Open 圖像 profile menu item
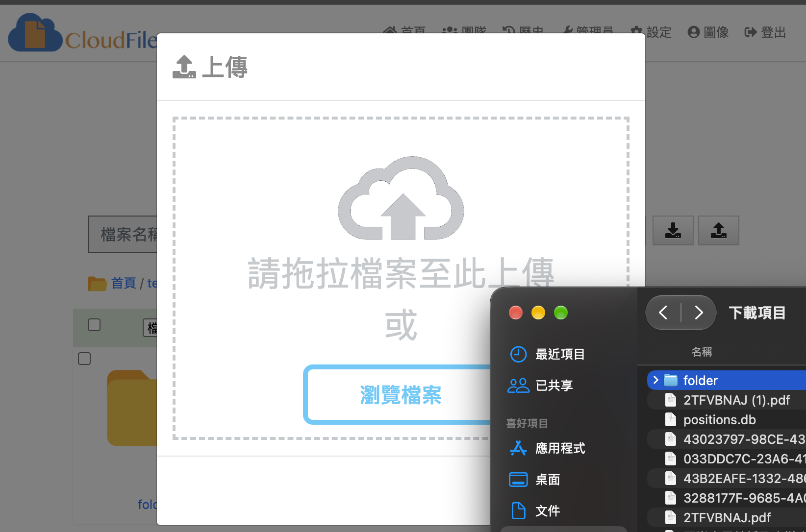 (708, 32)
